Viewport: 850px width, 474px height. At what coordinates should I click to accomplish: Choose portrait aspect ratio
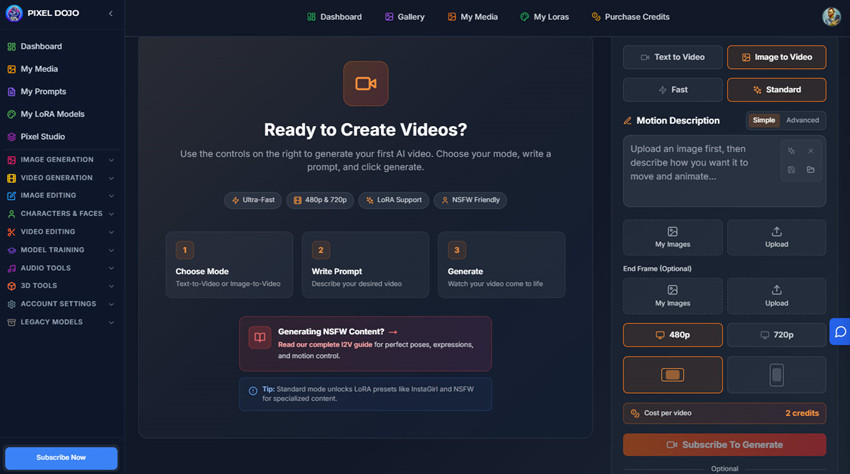click(x=776, y=375)
